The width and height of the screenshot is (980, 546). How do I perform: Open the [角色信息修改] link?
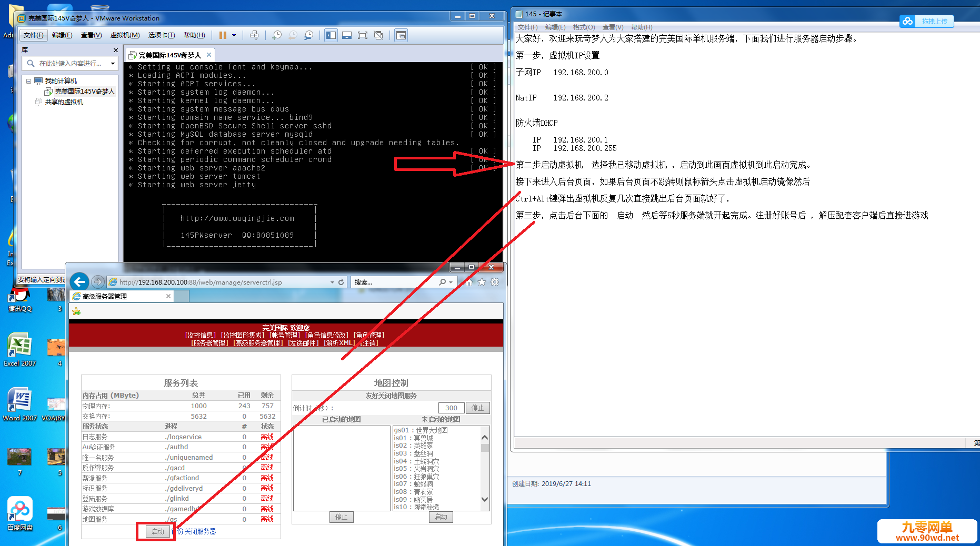tap(327, 335)
